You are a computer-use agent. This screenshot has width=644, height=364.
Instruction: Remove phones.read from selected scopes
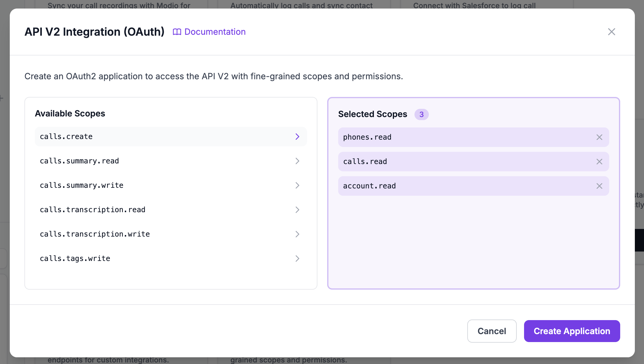click(599, 137)
